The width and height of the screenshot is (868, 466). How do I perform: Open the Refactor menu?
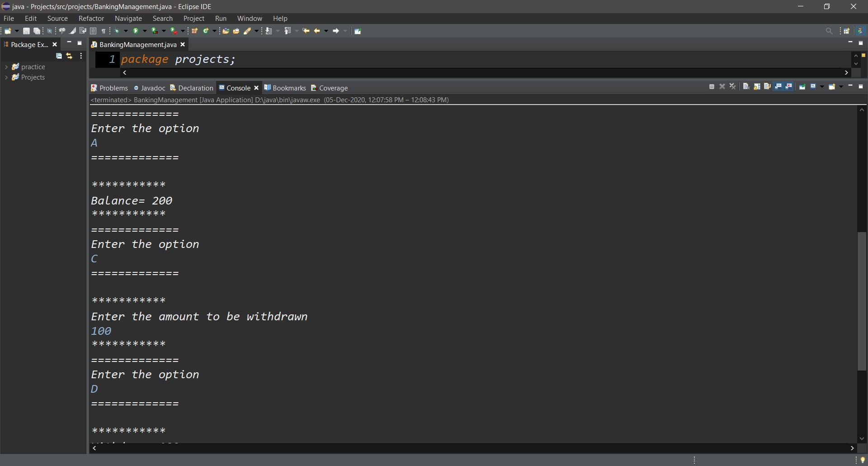[91, 19]
